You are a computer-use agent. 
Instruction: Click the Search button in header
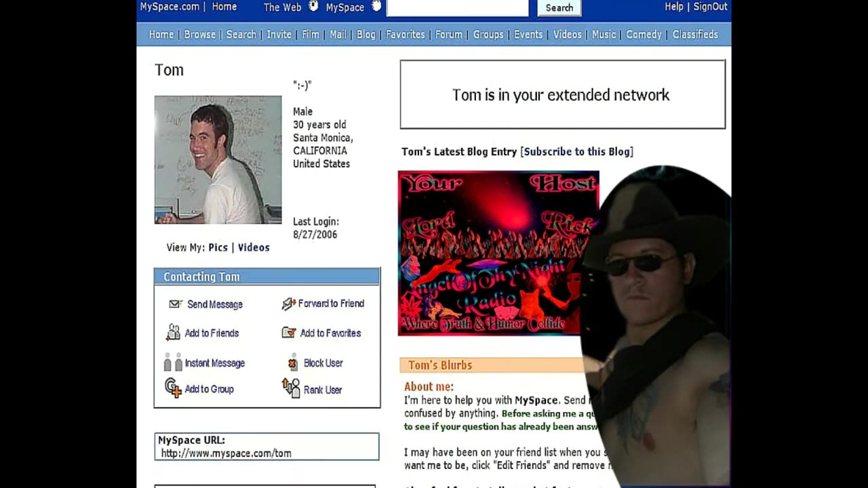pos(559,7)
